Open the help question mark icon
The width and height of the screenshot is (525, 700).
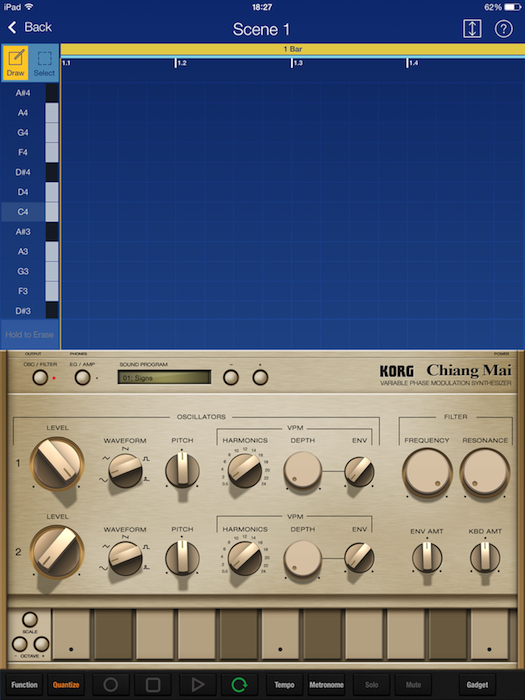tap(503, 29)
